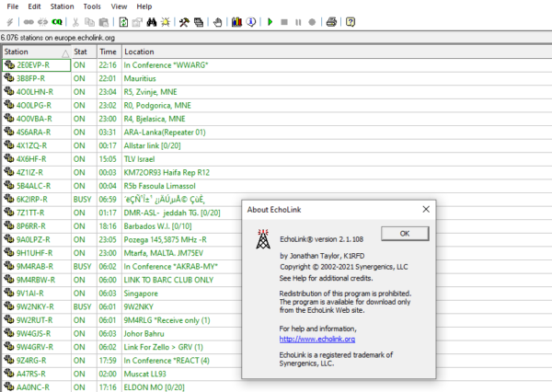Click the green CQ toolbar icon
This screenshot has height=392, width=552.
[x=57, y=22]
